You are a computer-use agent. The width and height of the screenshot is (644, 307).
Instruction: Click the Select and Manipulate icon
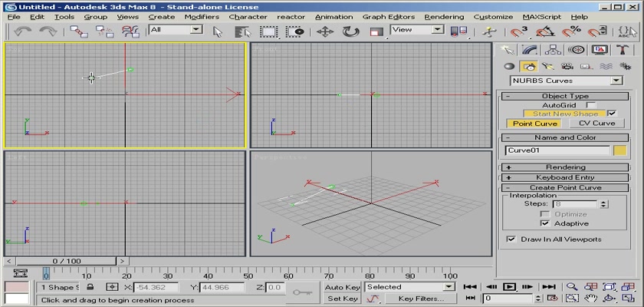489,31
